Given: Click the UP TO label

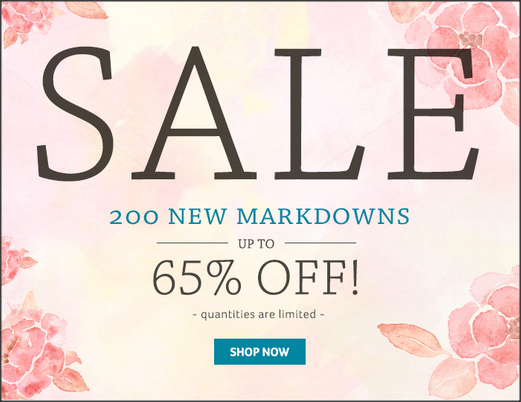Looking at the screenshot, I should (x=256, y=244).
